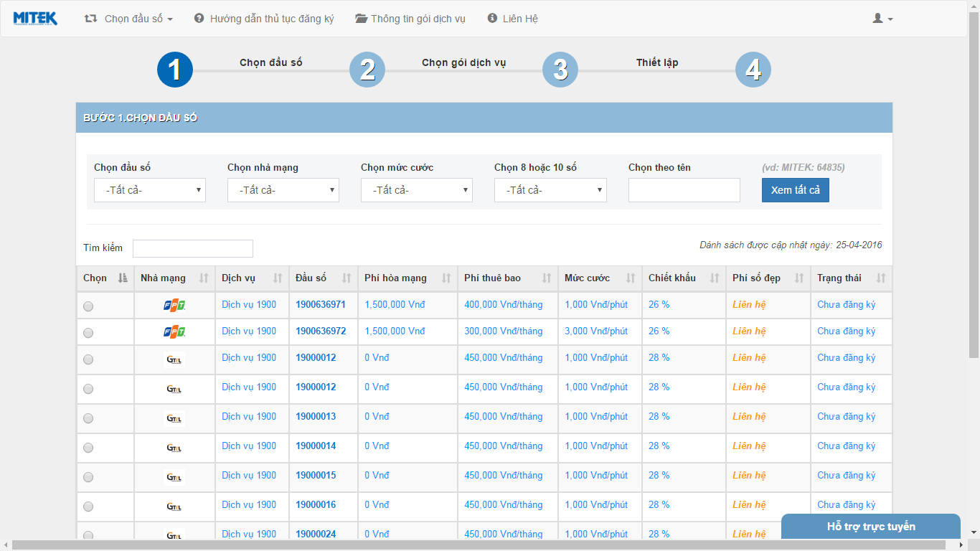Image resolution: width=980 pixels, height=551 pixels.
Task: Click number link 1900636971
Action: click(321, 304)
